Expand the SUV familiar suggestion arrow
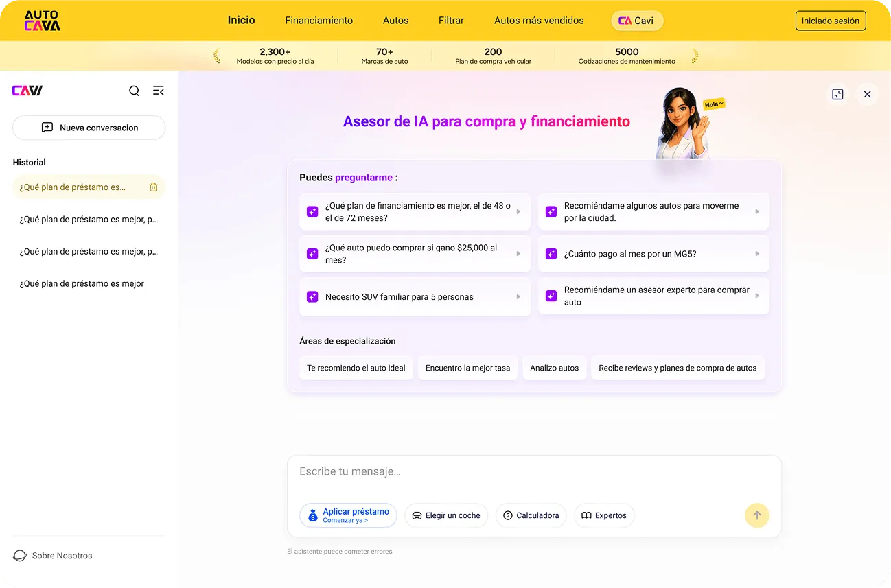The height and width of the screenshot is (588, 891). tap(518, 297)
